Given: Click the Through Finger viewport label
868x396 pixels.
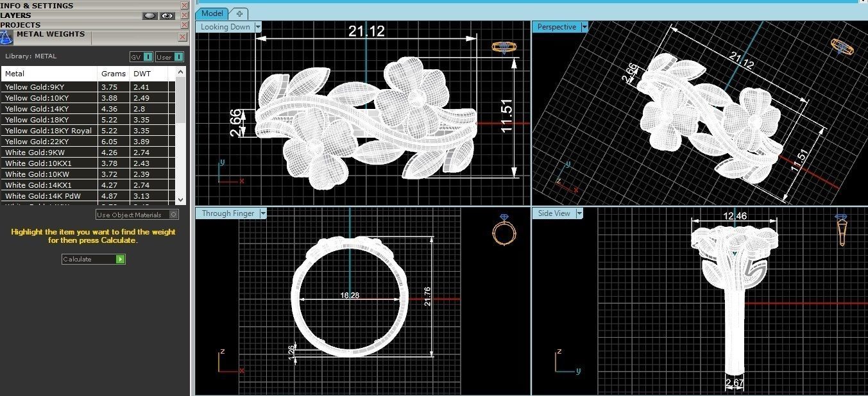Looking at the screenshot, I should [x=228, y=213].
